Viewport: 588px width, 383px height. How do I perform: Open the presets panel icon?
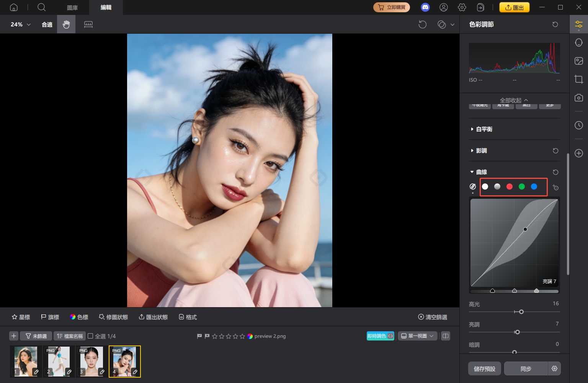[x=578, y=61]
